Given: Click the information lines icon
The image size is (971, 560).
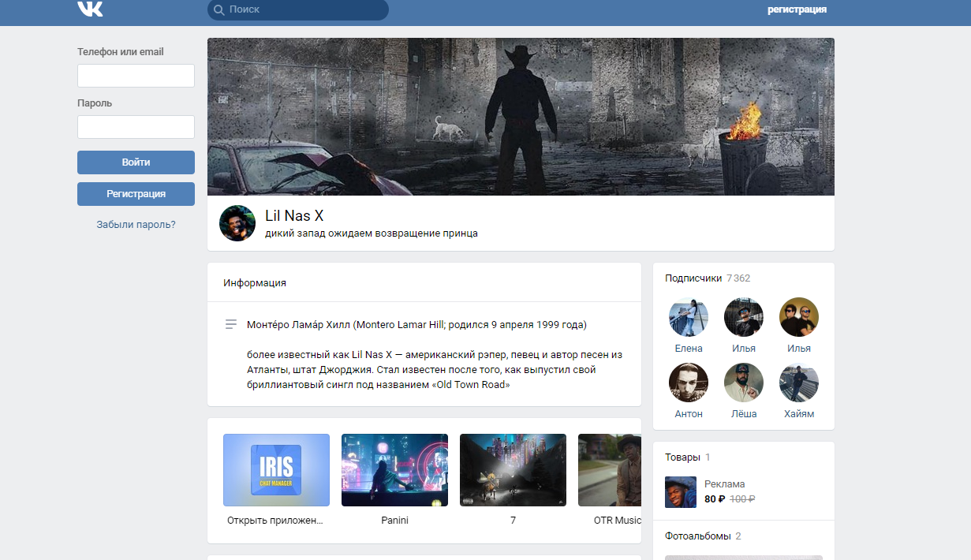Looking at the screenshot, I should 231,324.
